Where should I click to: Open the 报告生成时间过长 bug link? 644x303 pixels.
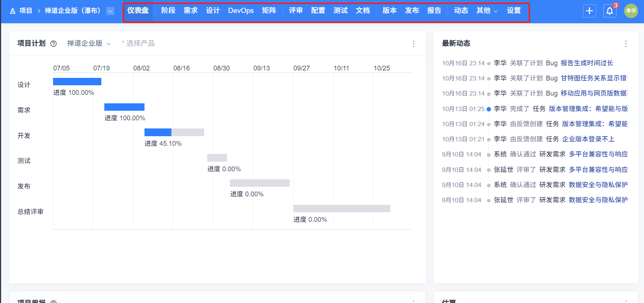[x=587, y=63]
